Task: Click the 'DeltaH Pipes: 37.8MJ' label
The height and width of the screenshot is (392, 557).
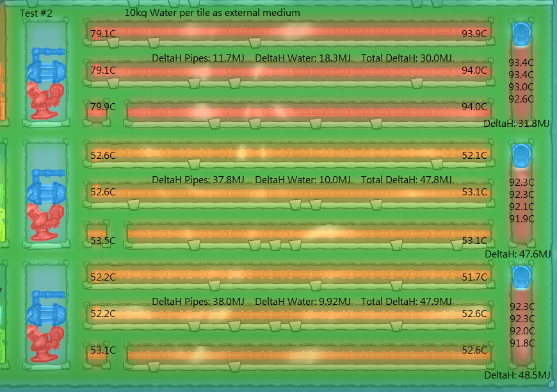Action: [x=198, y=180]
